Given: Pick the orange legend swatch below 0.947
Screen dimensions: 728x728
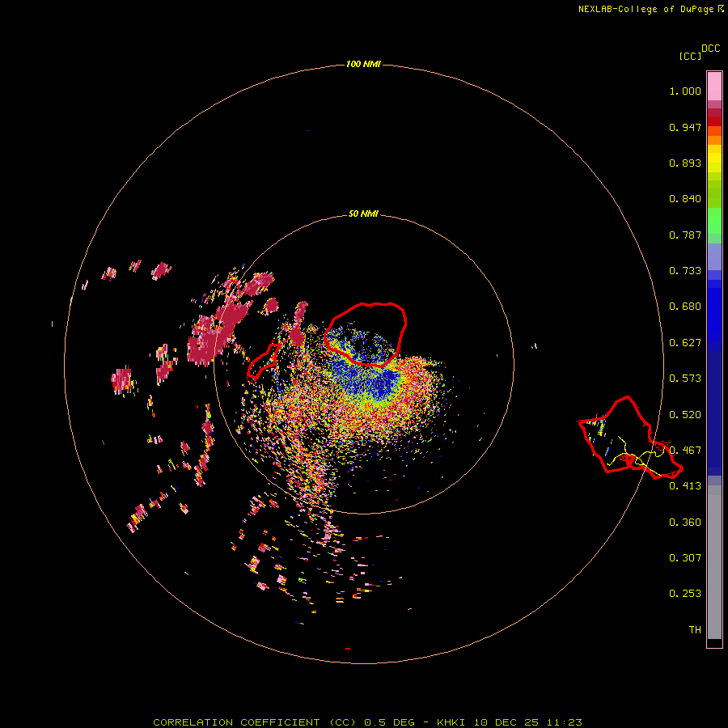Looking at the screenshot, I should tap(714, 140).
